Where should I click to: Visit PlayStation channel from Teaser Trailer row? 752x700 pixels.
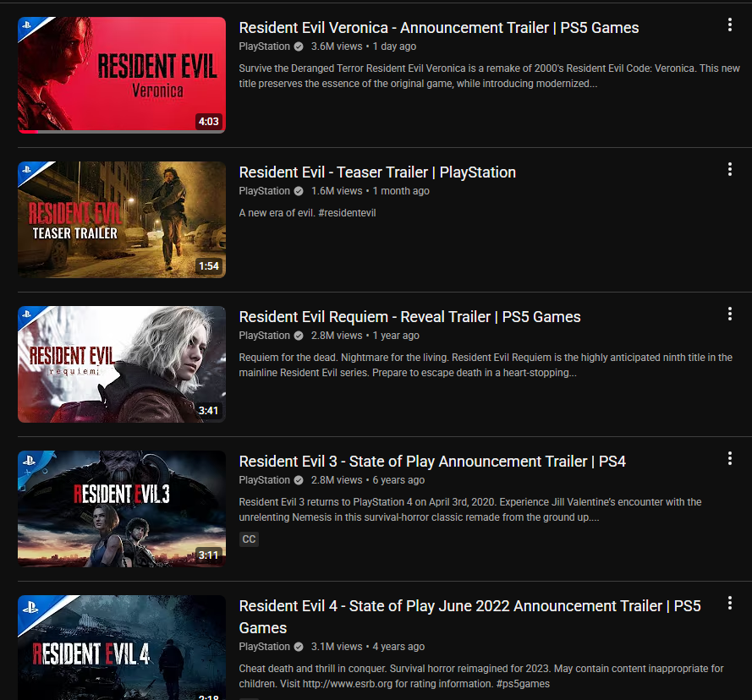(x=264, y=191)
